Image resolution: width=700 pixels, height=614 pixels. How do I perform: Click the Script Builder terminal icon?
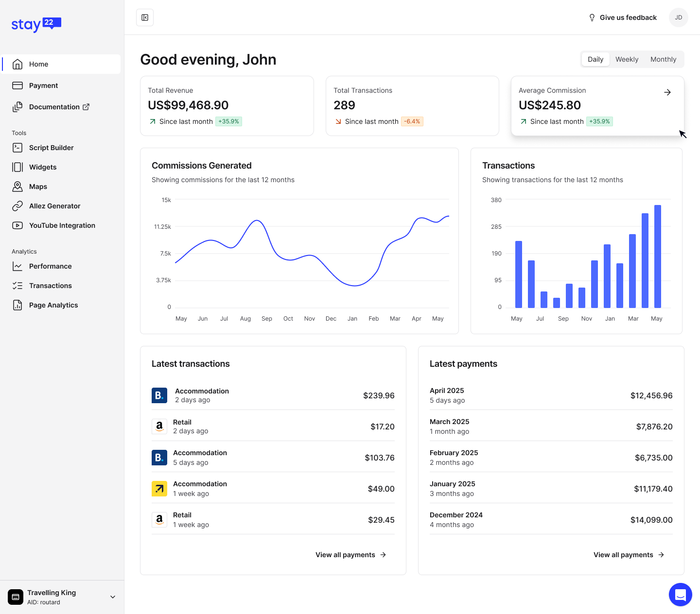(x=17, y=148)
